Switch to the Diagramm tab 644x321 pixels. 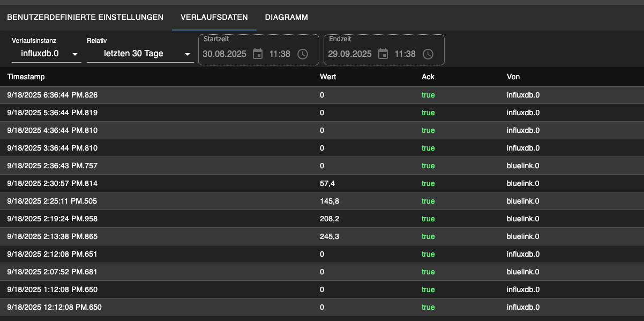click(286, 17)
